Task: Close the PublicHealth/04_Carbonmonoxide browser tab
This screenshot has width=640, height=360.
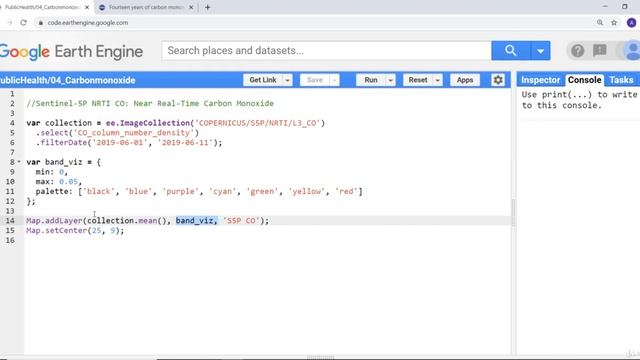Action: [87, 7]
